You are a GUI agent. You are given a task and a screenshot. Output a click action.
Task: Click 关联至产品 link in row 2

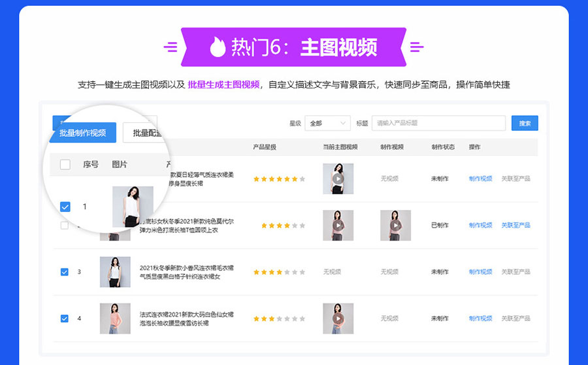point(515,225)
